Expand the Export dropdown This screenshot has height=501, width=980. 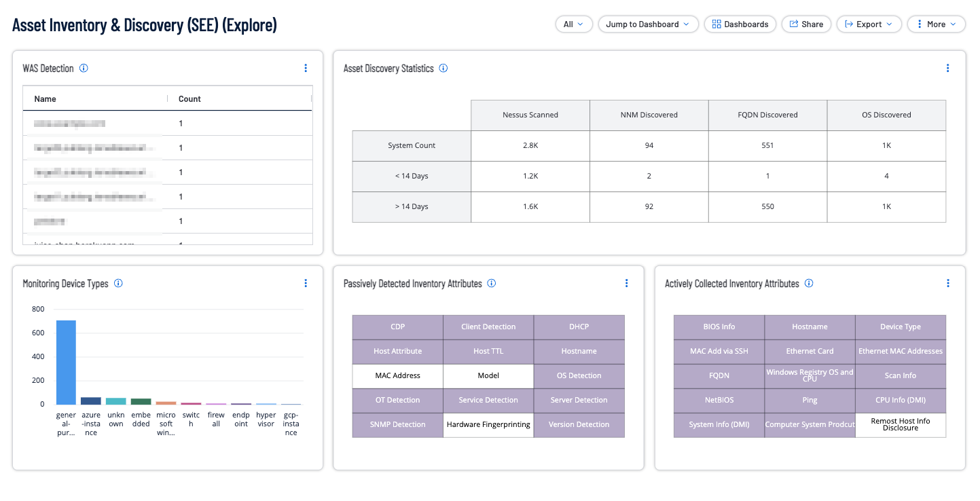pos(869,24)
